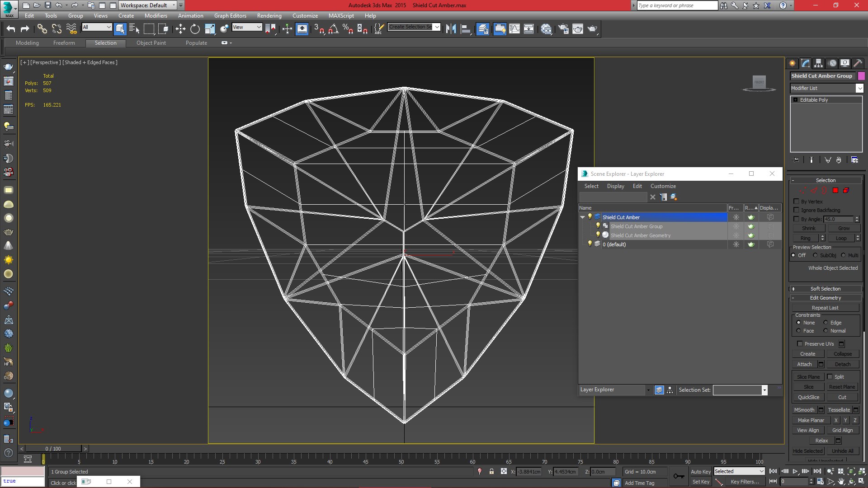This screenshot has width=868, height=488.
Task: Click the Attach button
Action: [804, 364]
